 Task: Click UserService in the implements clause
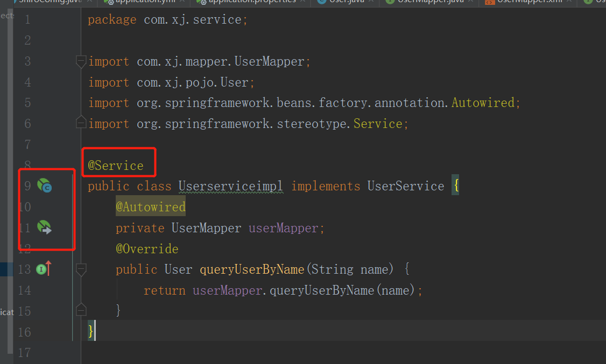pyautogui.click(x=405, y=187)
